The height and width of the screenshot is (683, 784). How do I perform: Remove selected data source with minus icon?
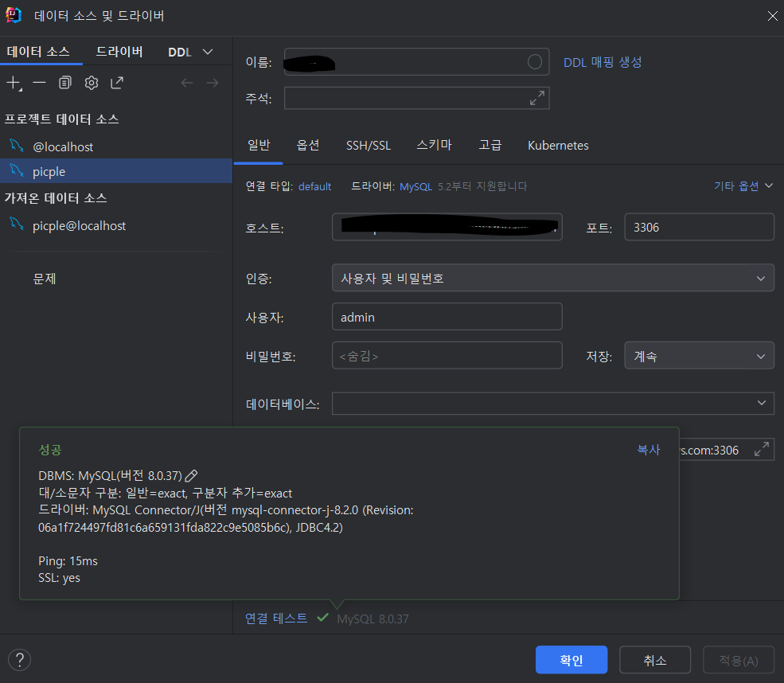pos(39,83)
